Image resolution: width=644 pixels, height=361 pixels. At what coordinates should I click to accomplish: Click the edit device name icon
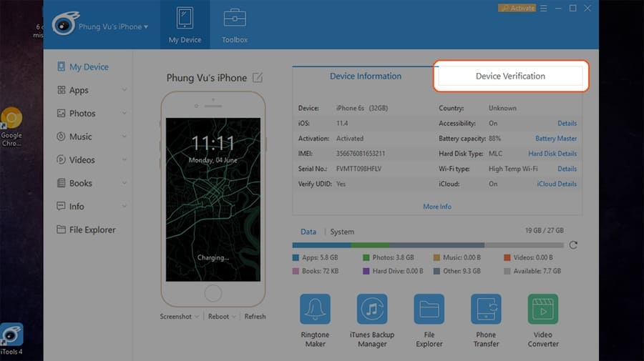(258, 77)
